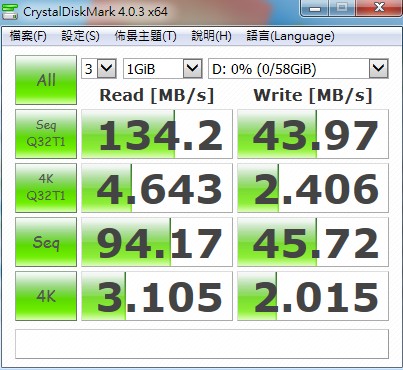Close the CrystalDiskMark window
Screen dimensions: 403x370
[x=379, y=8]
